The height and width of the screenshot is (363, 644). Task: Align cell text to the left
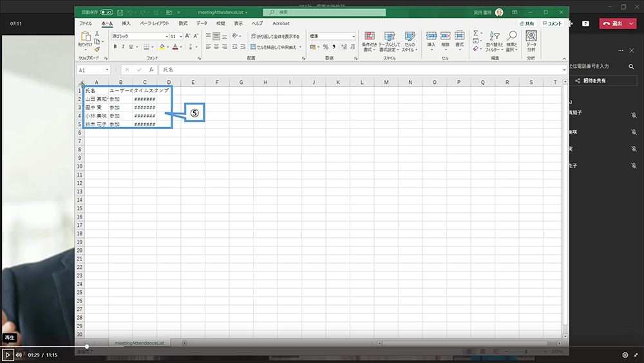pyautogui.click(x=208, y=47)
